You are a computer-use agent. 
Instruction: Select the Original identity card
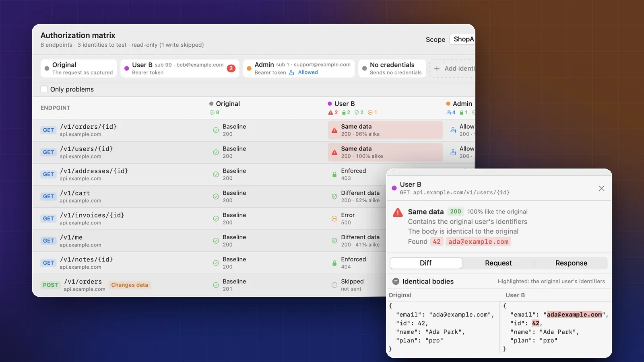point(78,68)
